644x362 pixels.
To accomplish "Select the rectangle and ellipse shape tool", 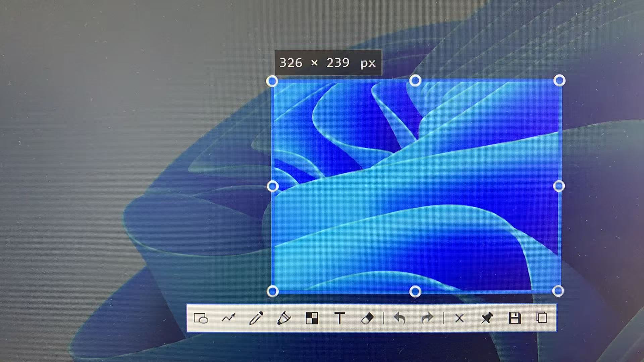I will click(x=201, y=318).
